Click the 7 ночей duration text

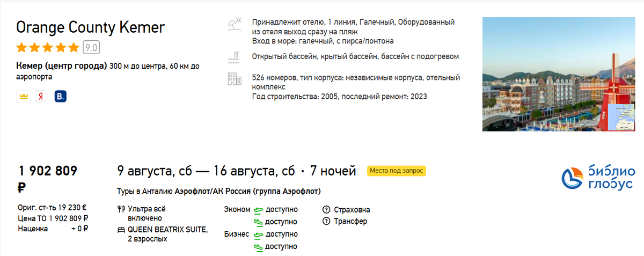pos(333,171)
